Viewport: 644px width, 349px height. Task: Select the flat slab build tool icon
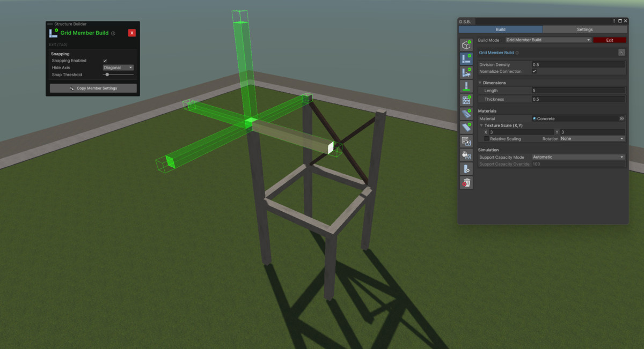tap(466, 128)
